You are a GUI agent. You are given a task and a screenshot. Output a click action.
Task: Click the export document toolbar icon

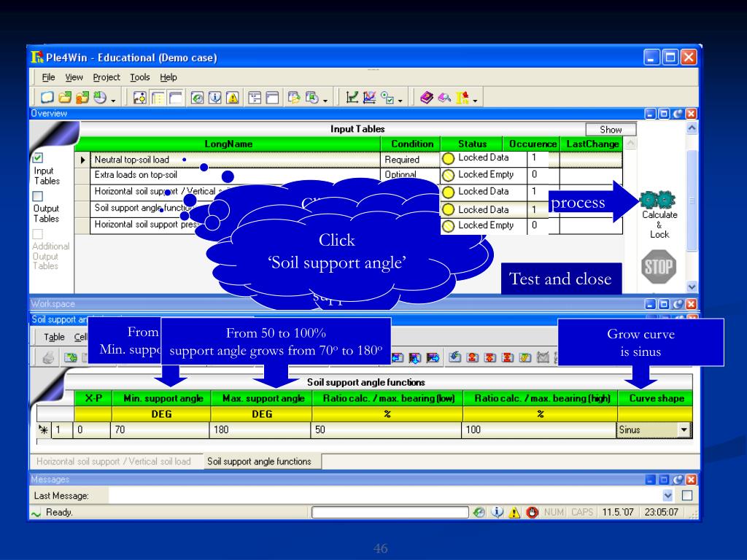(x=294, y=98)
